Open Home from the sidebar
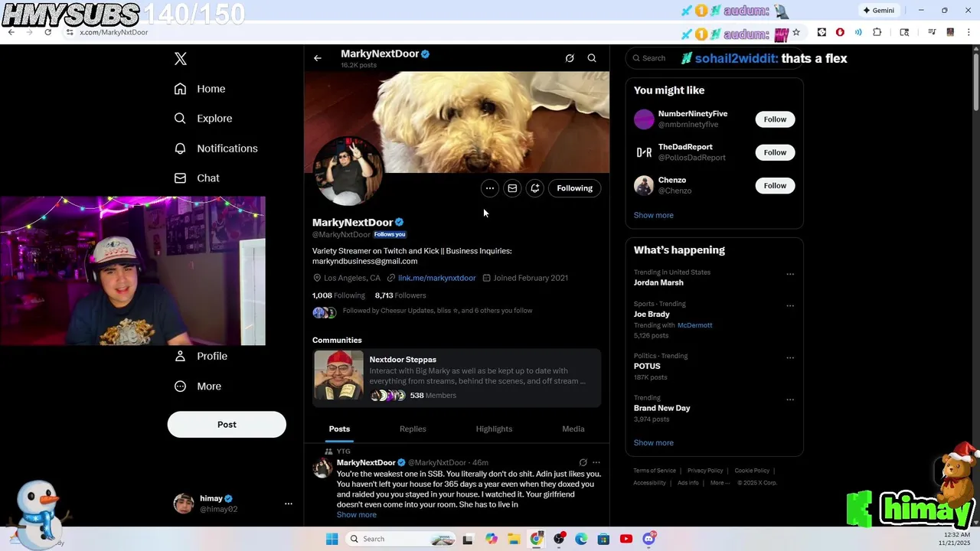Screen dimensions: 980x551 coord(200,89)
